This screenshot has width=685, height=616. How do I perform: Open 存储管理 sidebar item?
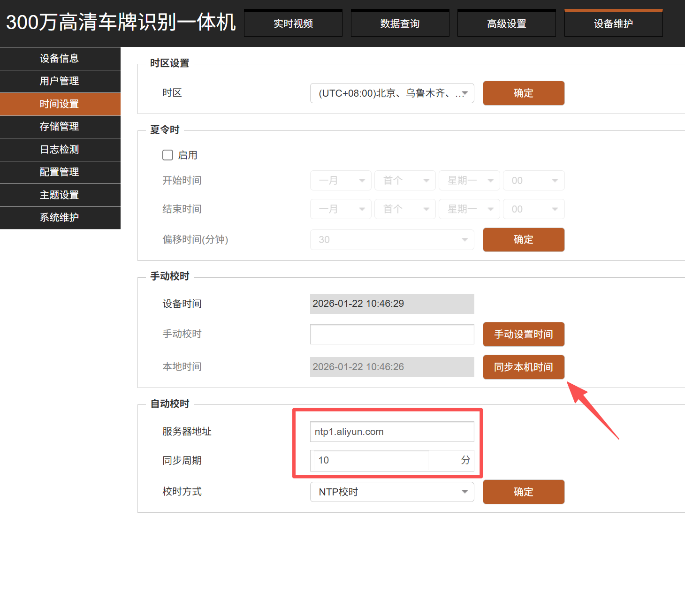point(60,127)
